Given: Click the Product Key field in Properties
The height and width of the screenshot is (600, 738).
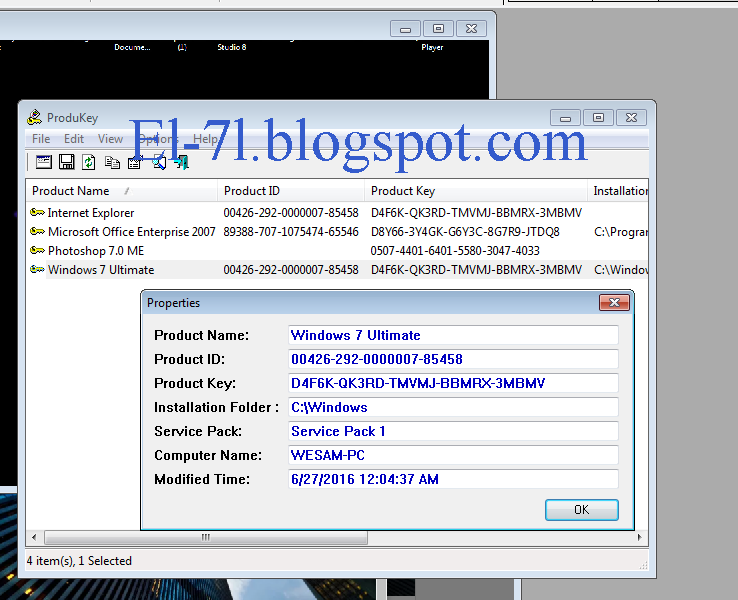Looking at the screenshot, I should [x=453, y=383].
